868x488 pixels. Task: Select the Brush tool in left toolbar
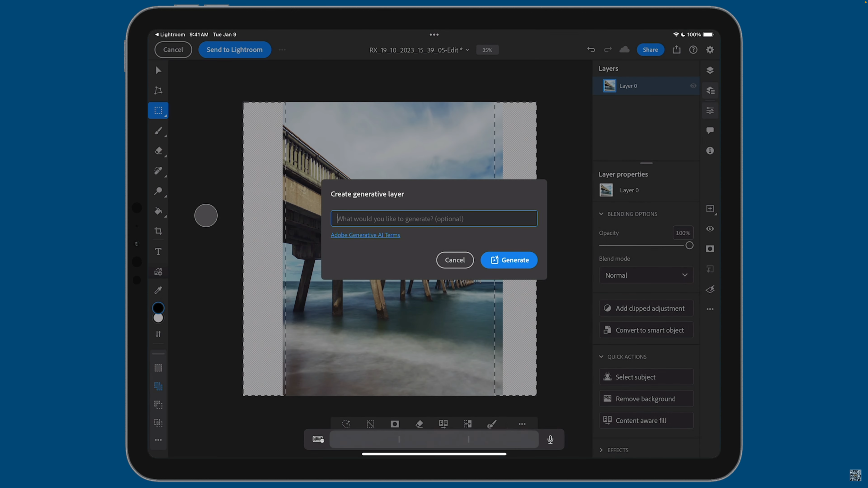pyautogui.click(x=158, y=131)
